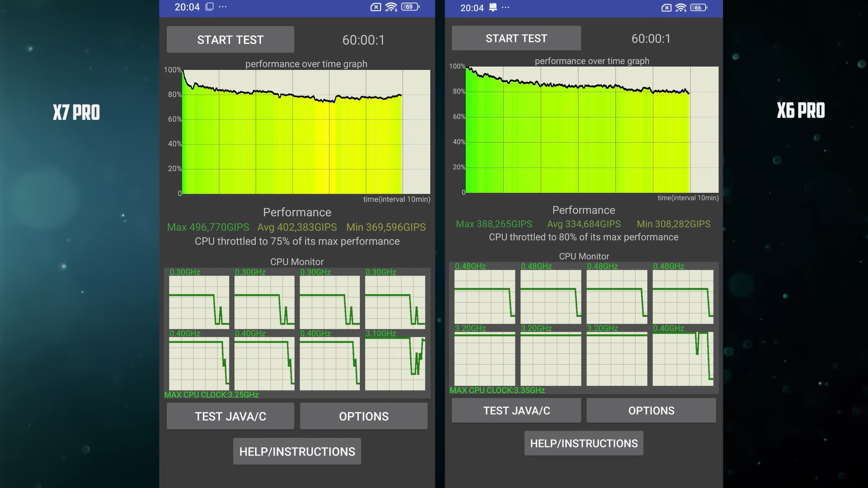This screenshot has width=868, height=488.
Task: Open OPTIONS on the X6 Pro screen
Action: click(651, 410)
